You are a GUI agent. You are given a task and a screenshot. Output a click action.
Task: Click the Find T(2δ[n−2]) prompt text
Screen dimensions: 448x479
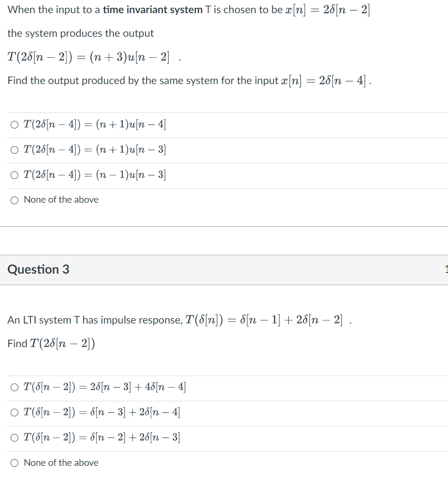click(x=51, y=343)
